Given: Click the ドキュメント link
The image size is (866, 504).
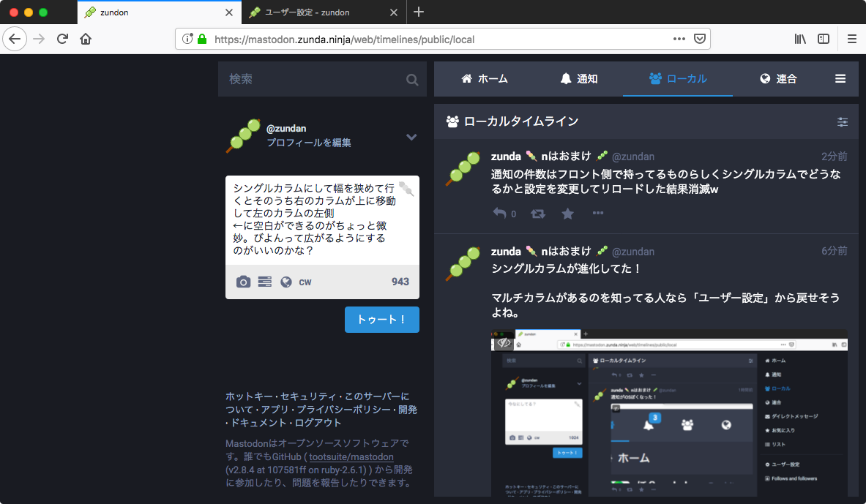Looking at the screenshot, I should coord(258,423).
